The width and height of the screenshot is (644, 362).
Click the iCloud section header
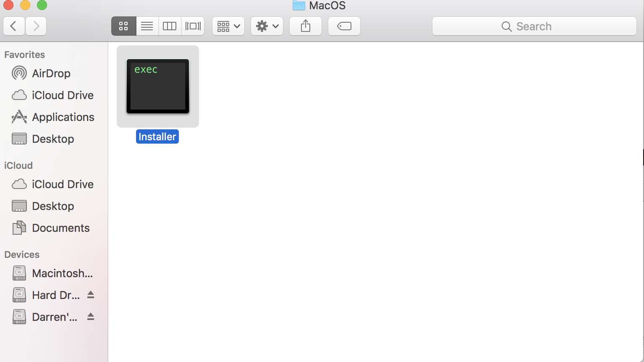[18, 165]
